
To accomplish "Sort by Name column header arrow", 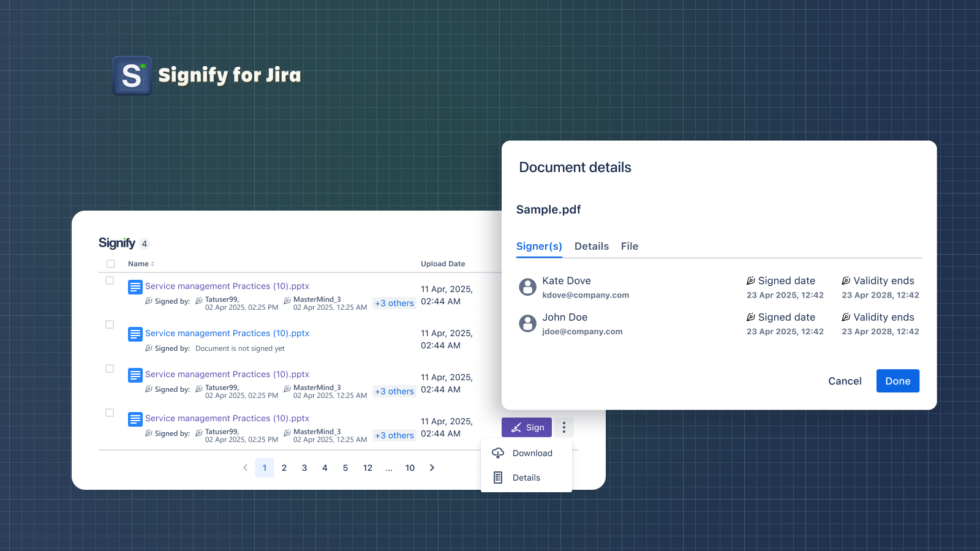I will (x=153, y=264).
